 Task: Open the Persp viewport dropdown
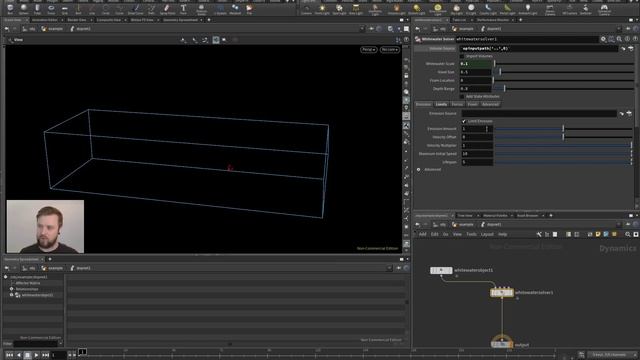[368, 49]
